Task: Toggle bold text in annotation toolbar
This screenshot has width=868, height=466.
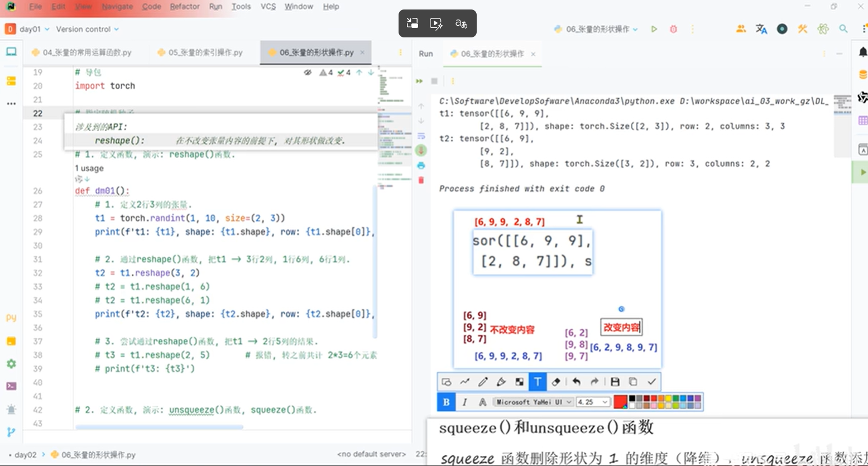Action: tap(446, 402)
